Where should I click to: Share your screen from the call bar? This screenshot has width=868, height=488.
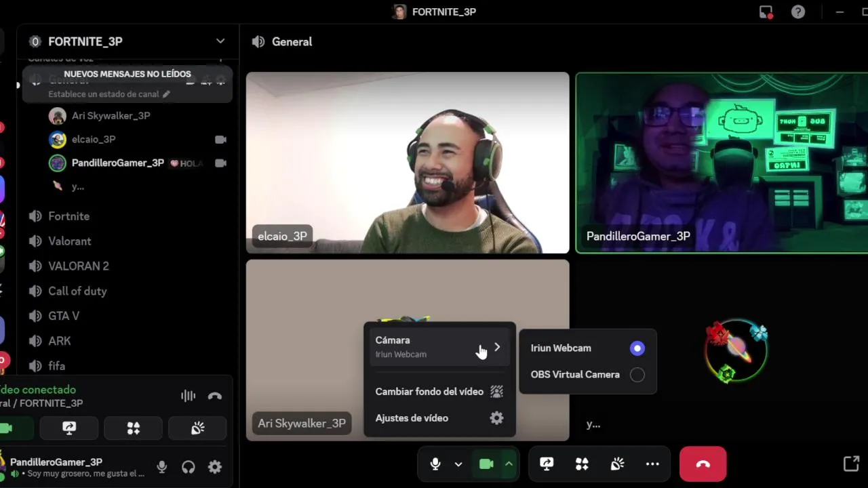tap(547, 464)
